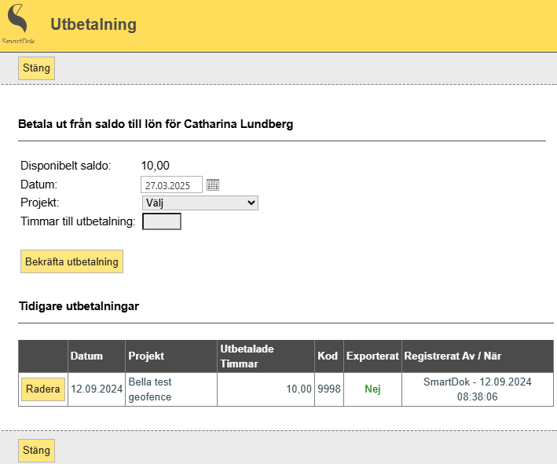
Task: Expand the Projekt dropdown showing Välj
Action: (200, 203)
